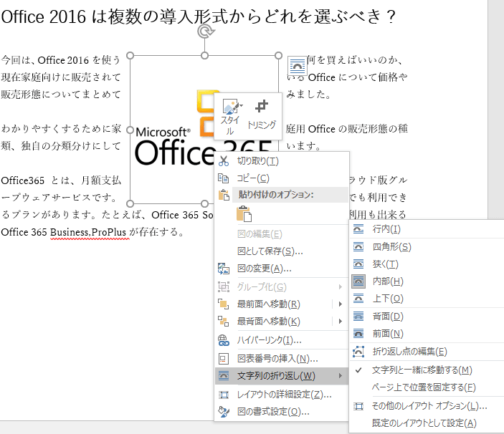This screenshot has width=504, height=434.
Task: Click the bottom-left corner picture handle
Action: pyautogui.click(x=130, y=203)
